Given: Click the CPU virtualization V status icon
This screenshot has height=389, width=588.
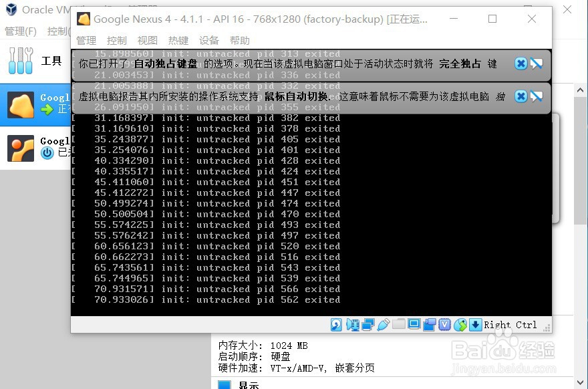Looking at the screenshot, I should tap(445, 324).
